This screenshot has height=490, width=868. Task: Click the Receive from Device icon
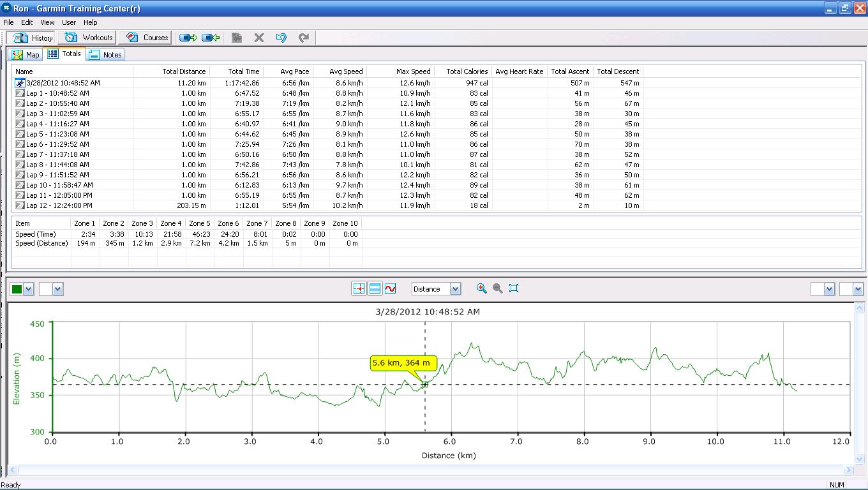211,38
